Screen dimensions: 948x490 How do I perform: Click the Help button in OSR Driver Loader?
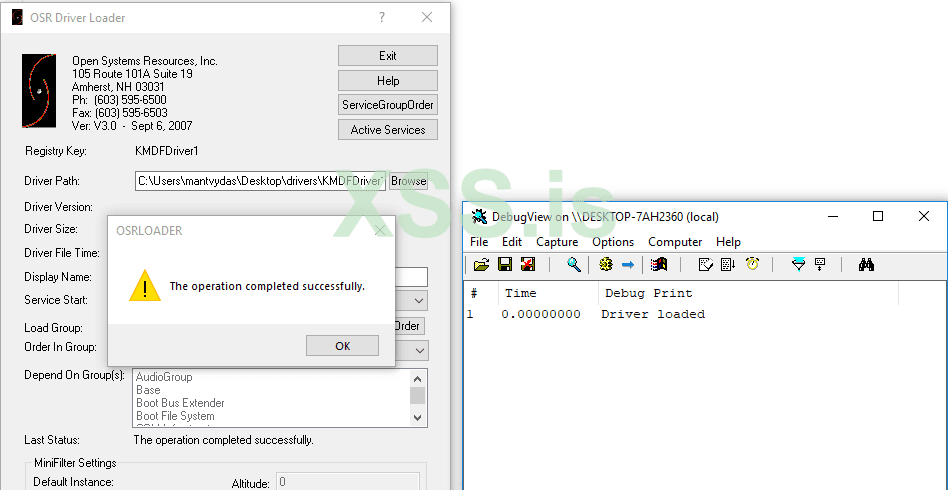[388, 80]
